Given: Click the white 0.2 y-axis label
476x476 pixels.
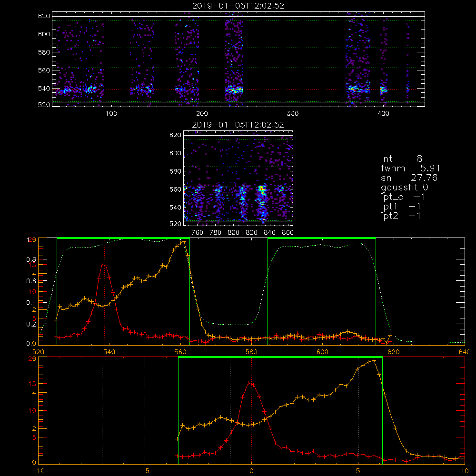Looking at the screenshot, I should (x=31, y=324).
